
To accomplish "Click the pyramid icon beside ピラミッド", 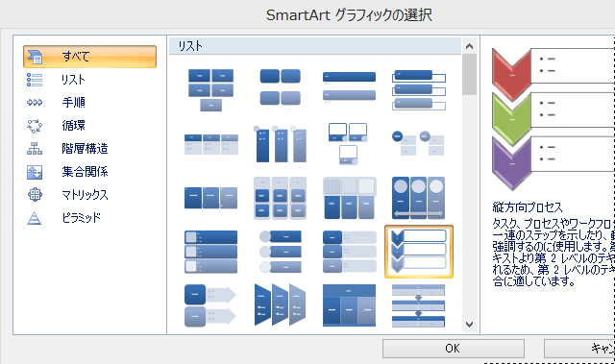I will [x=35, y=218].
